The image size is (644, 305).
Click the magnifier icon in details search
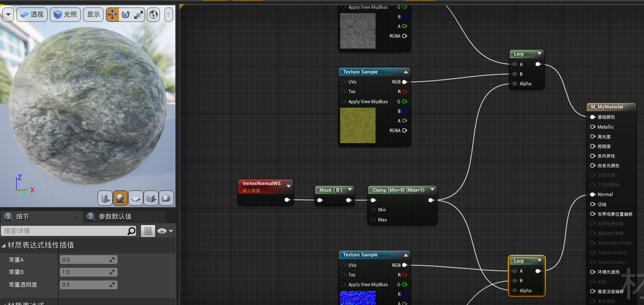point(132,231)
